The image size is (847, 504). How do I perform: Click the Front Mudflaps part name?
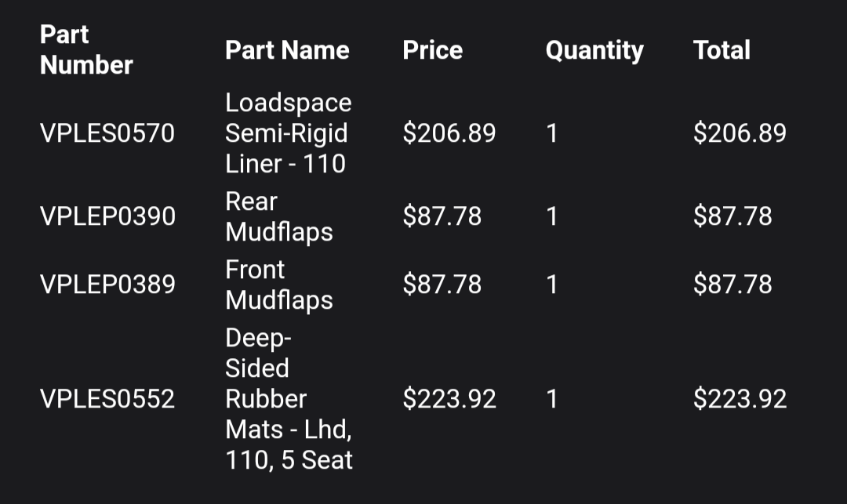pos(278,285)
